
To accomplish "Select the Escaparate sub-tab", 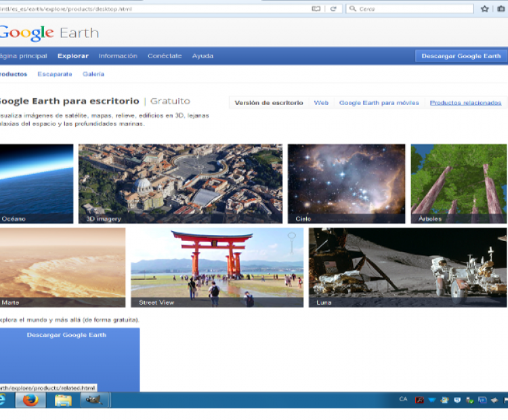I will (55, 74).
